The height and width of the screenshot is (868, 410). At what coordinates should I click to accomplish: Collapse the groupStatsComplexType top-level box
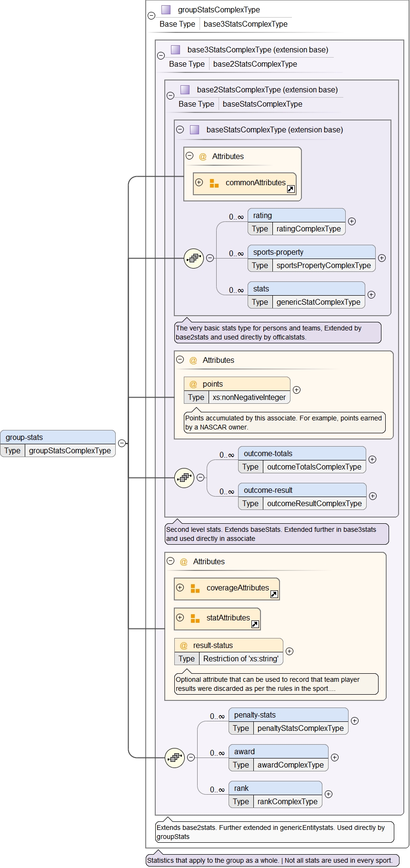pyautogui.click(x=151, y=16)
